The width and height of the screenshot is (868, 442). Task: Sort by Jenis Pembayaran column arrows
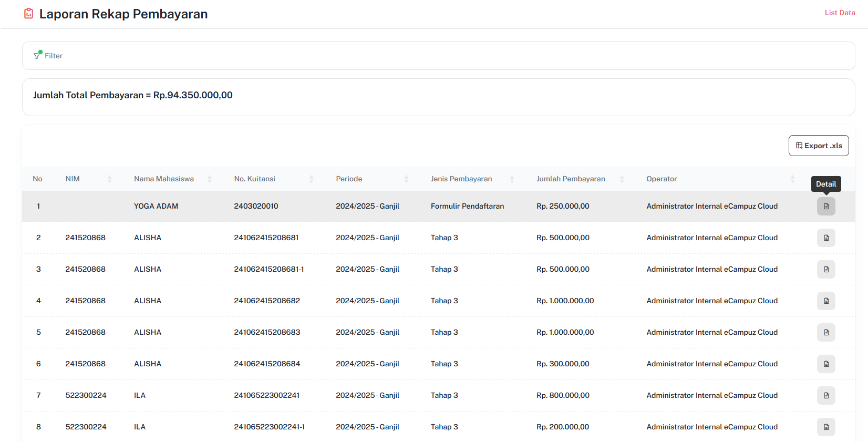pyautogui.click(x=512, y=179)
